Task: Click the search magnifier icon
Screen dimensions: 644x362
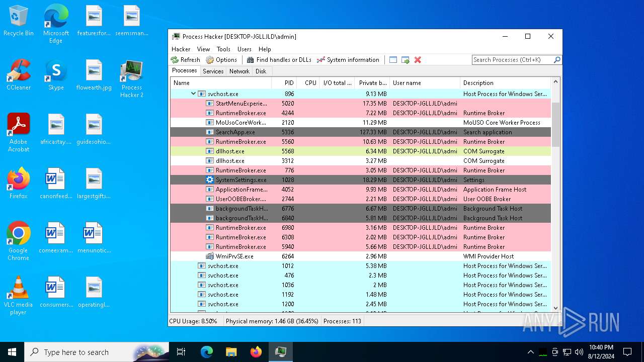Action: click(557, 60)
